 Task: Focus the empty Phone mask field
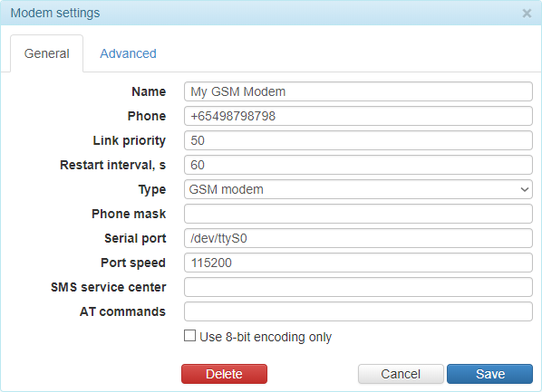click(x=358, y=214)
